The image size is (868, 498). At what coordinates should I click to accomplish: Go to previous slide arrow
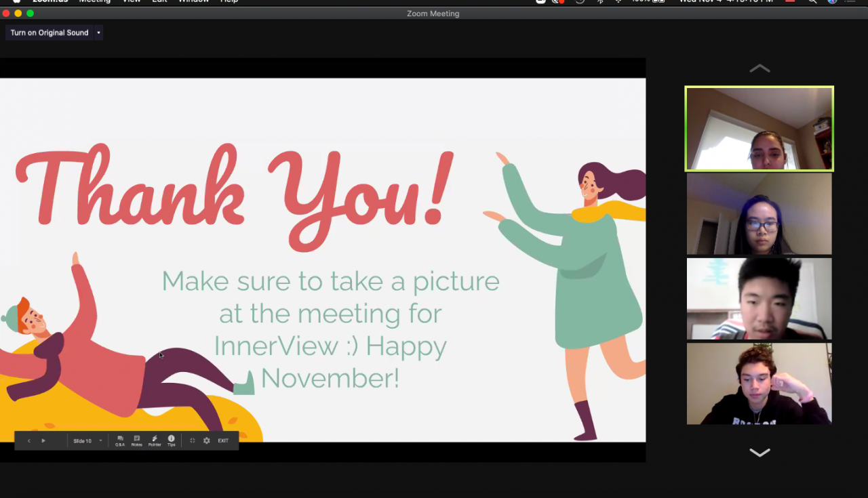[x=28, y=440]
